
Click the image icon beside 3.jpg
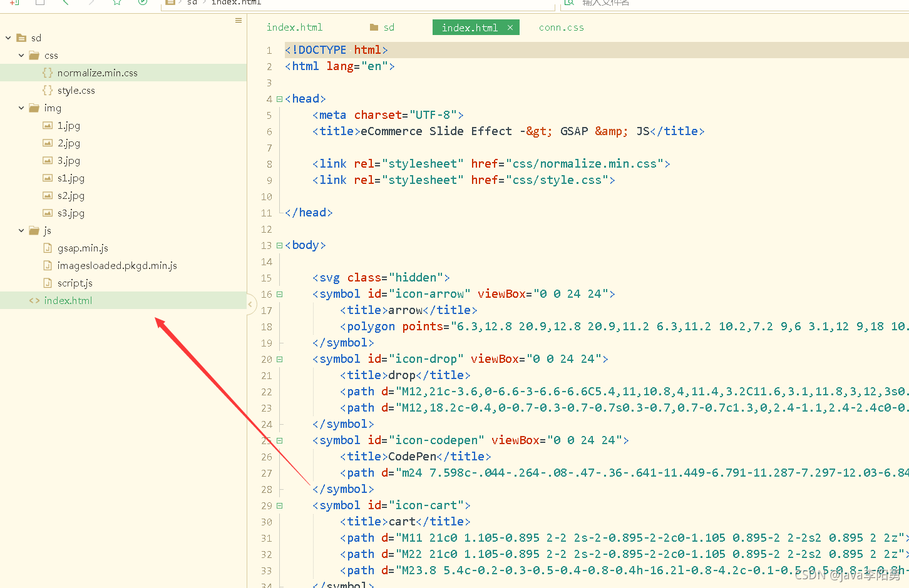pyautogui.click(x=48, y=161)
